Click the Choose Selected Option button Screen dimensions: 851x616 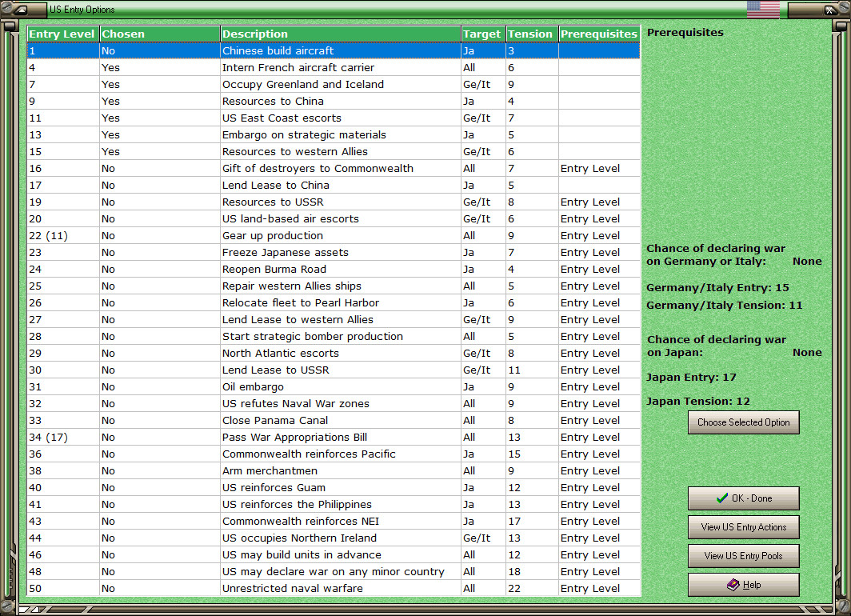(x=744, y=422)
